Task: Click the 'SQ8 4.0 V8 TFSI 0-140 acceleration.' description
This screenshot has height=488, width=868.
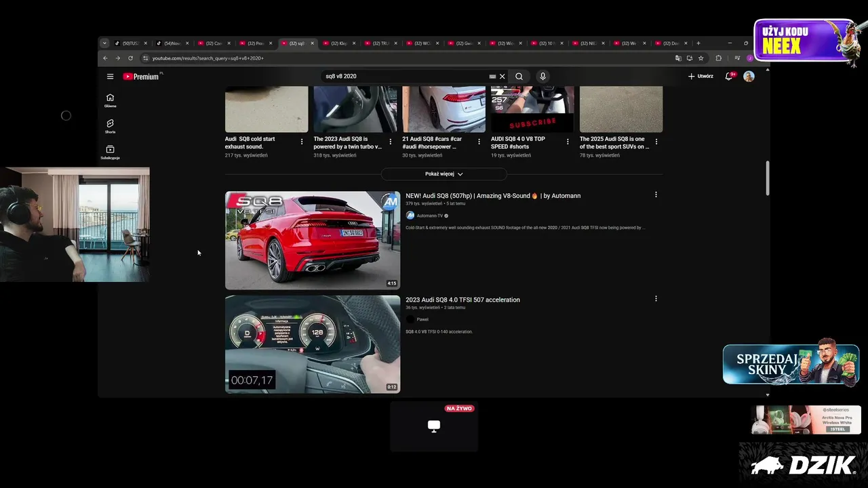Action: pyautogui.click(x=439, y=332)
